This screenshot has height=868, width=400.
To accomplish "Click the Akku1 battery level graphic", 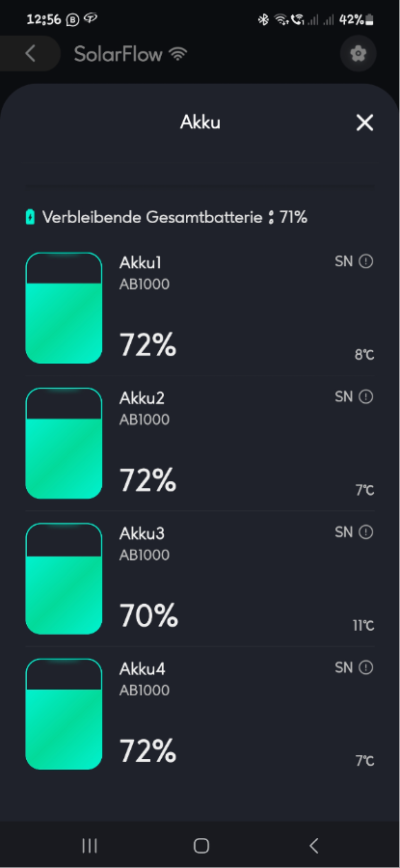I will pyautogui.click(x=64, y=308).
